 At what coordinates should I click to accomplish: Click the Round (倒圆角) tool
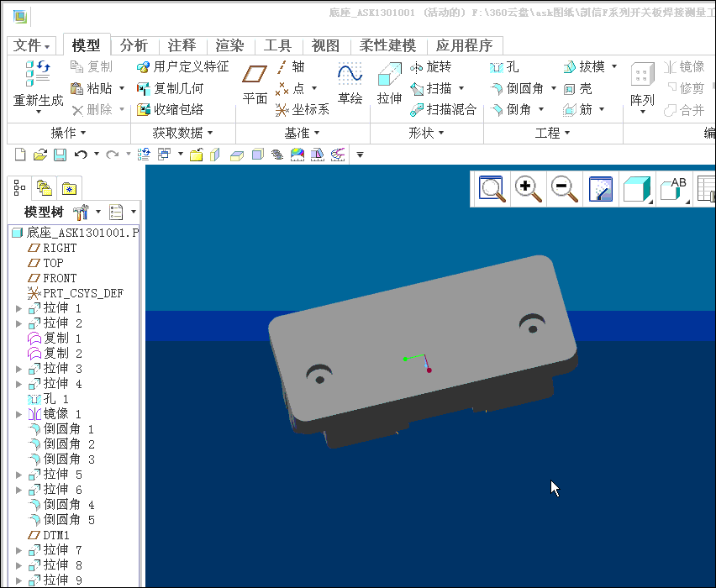pos(517,88)
